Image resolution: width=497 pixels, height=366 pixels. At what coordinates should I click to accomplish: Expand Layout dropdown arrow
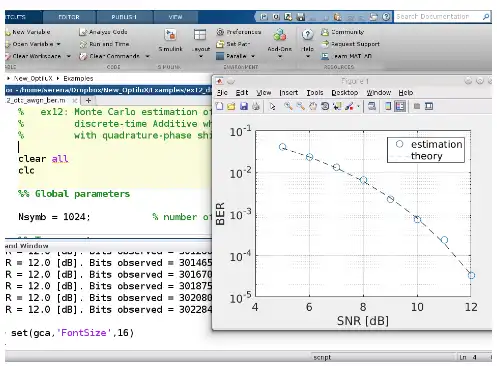tap(201, 56)
